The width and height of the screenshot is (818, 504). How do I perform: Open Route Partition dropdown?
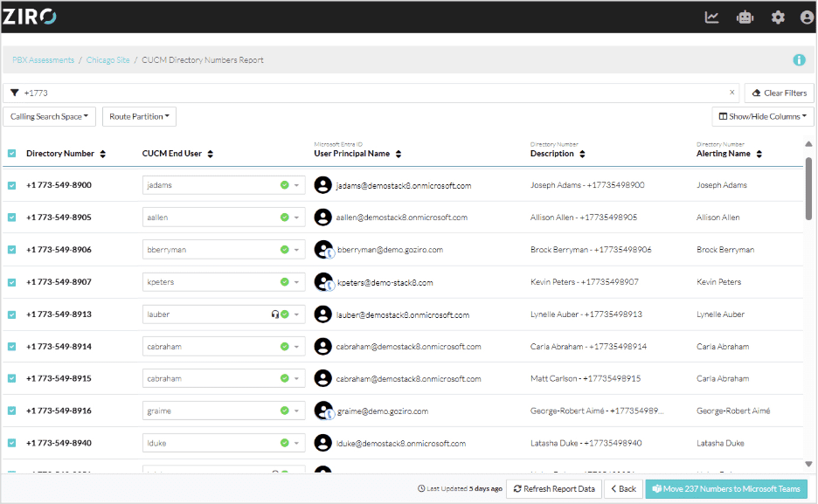pyautogui.click(x=139, y=116)
